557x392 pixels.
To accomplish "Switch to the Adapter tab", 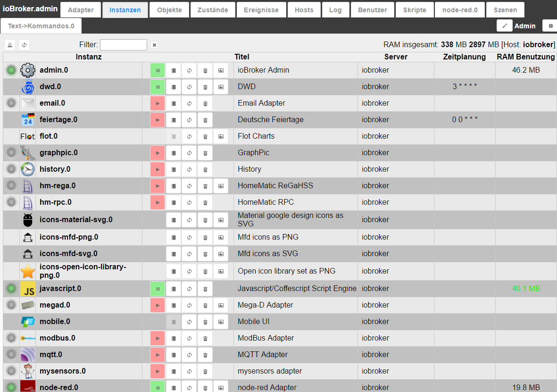I will click(x=81, y=10).
